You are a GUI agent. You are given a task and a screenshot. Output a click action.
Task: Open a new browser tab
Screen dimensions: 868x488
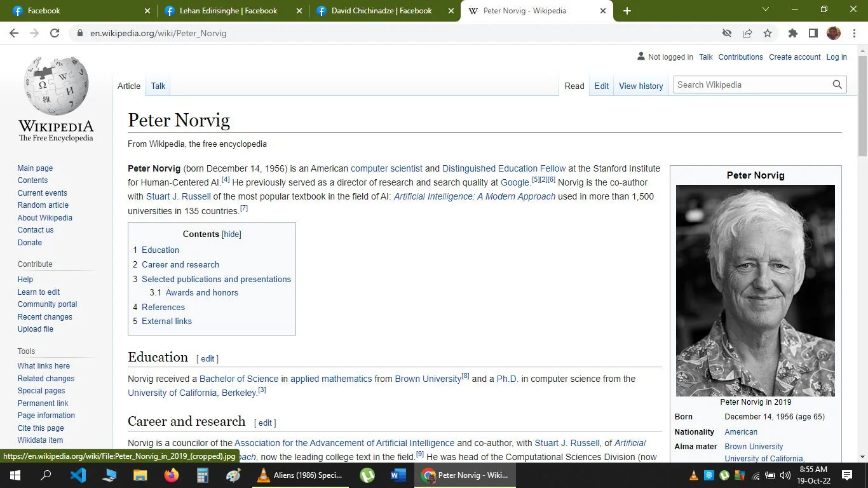point(627,11)
